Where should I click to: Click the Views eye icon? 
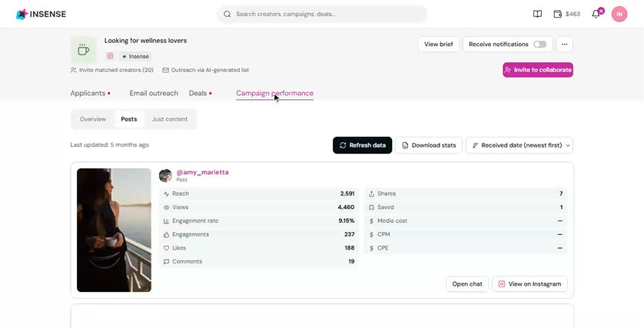pos(166,207)
